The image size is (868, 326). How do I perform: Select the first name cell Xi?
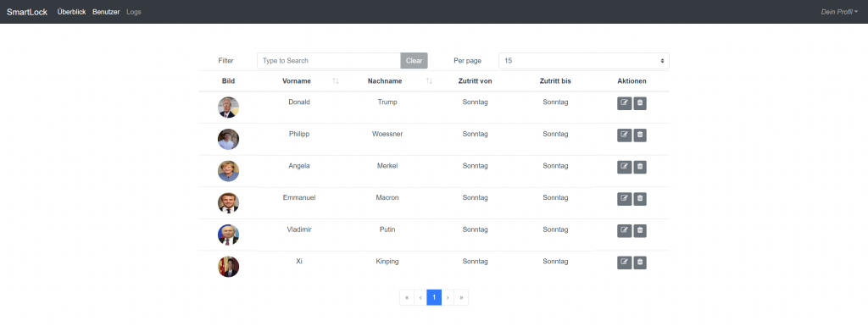click(299, 262)
